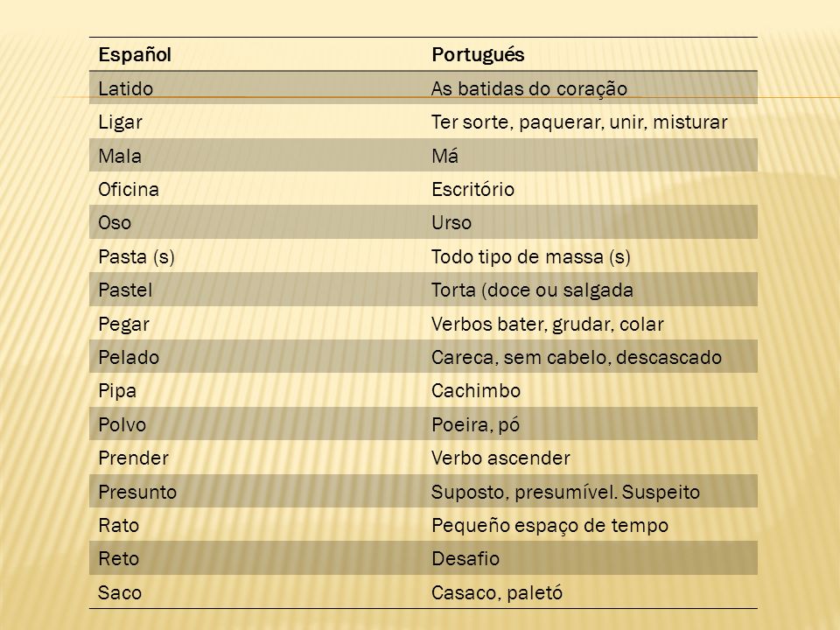Click 'Todo tipo de massa (s)'
This screenshot has height=630, width=840.
click(x=531, y=256)
